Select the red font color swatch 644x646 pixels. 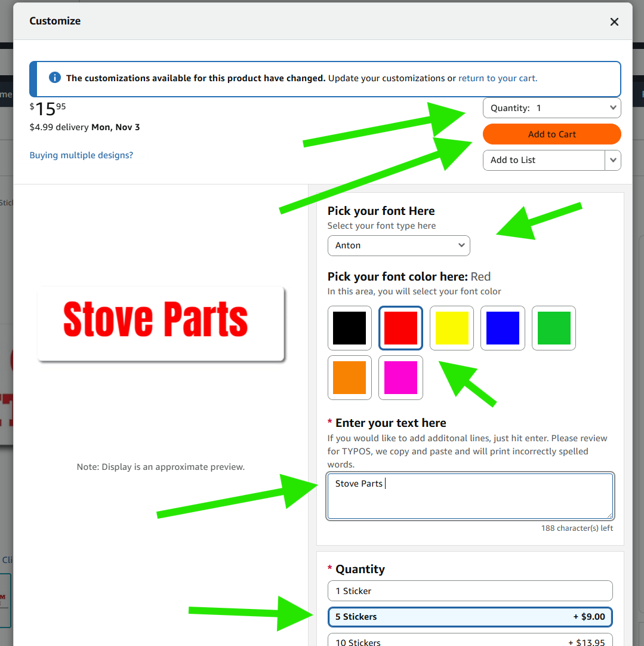pos(401,328)
